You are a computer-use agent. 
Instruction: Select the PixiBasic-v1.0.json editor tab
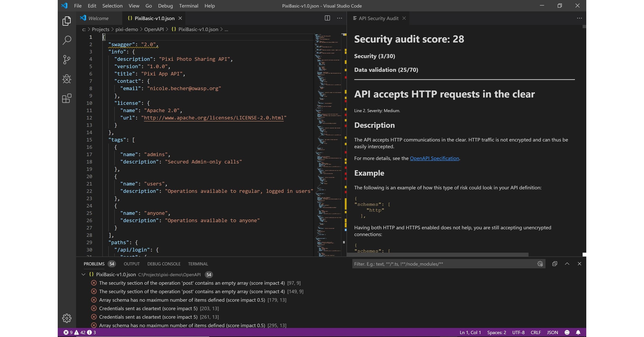click(x=154, y=18)
